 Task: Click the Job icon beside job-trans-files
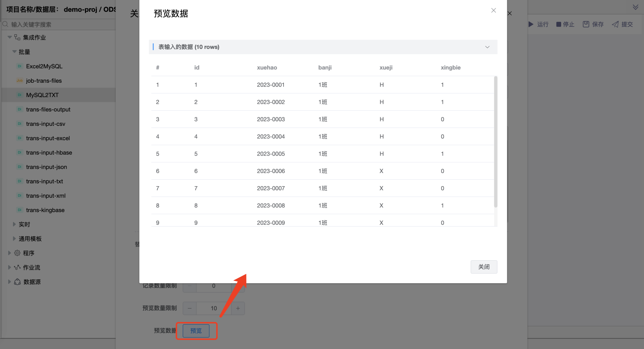coord(20,81)
